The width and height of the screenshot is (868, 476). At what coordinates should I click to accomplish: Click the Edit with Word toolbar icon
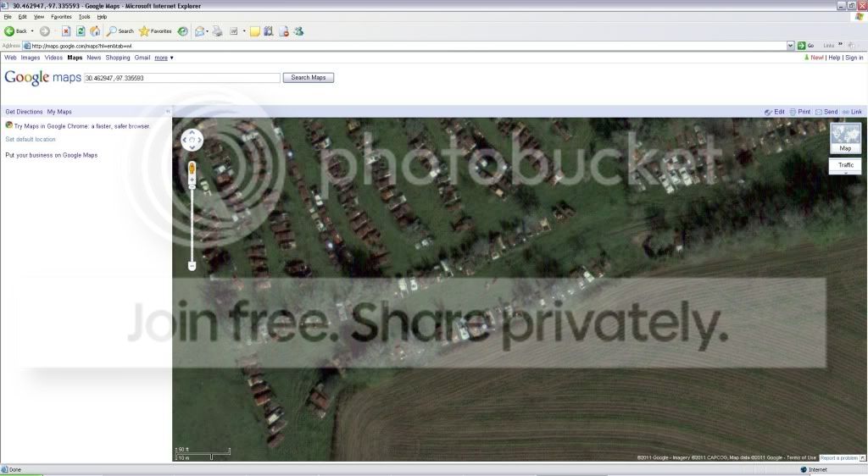pos(234,31)
